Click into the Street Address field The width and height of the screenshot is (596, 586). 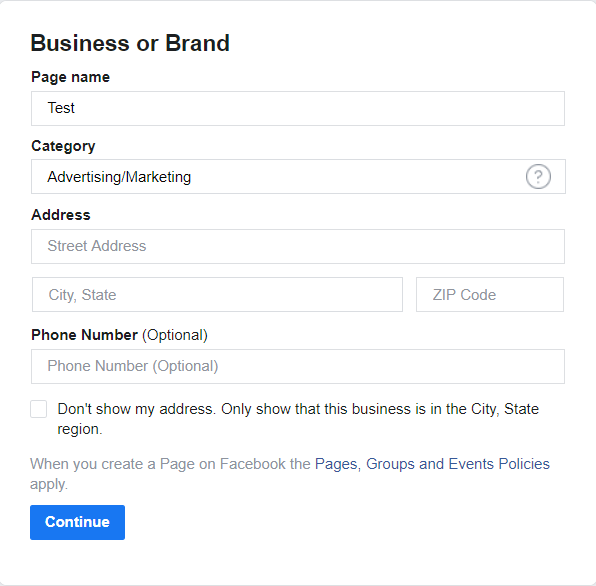[298, 246]
